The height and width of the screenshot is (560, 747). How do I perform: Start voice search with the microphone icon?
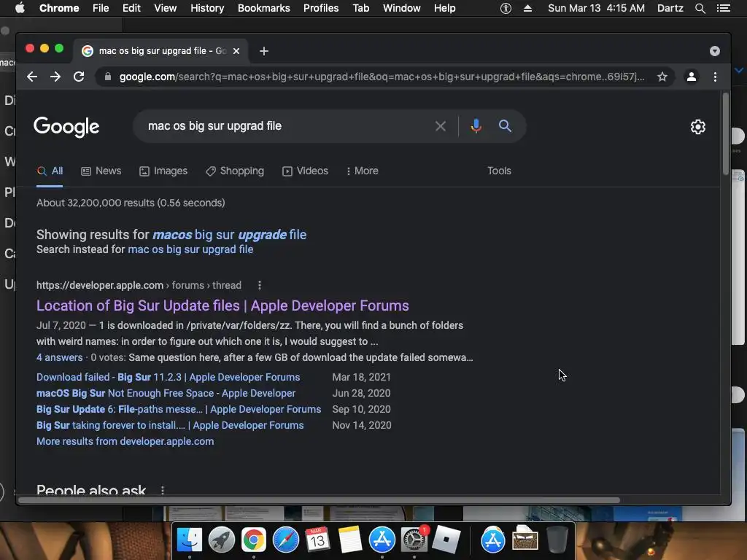click(x=476, y=126)
